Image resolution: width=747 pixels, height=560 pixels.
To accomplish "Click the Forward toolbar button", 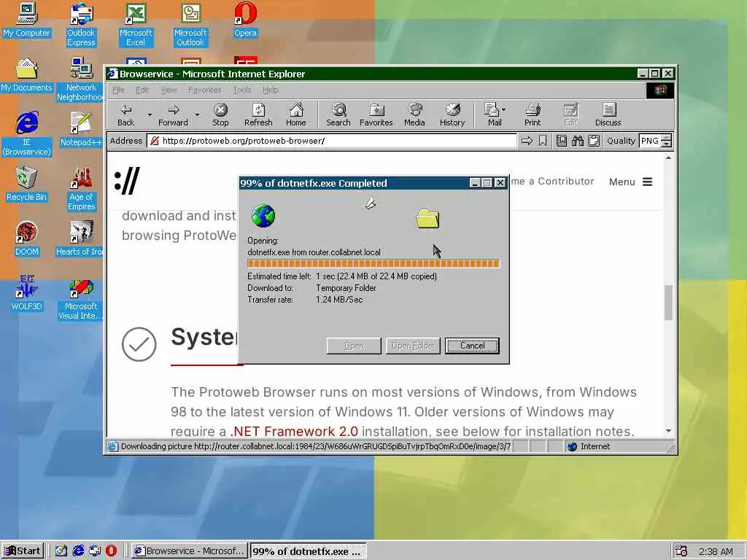I will pyautogui.click(x=173, y=115).
